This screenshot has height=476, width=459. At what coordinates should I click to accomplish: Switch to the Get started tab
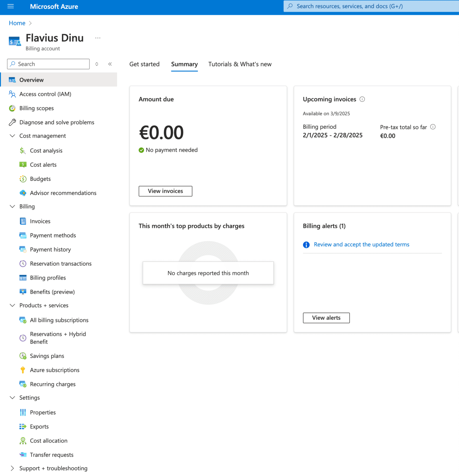pyautogui.click(x=144, y=64)
